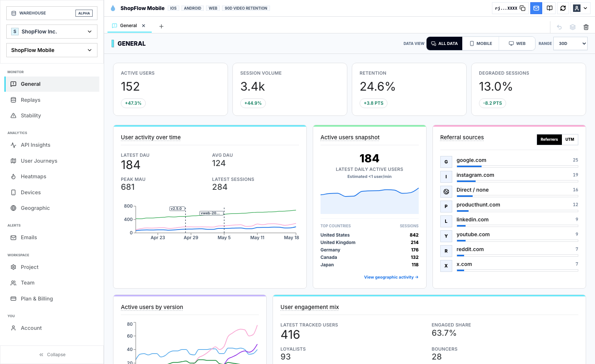Click the ANDROID platform tag
Screen dimensions: 595x364
pyautogui.click(x=193, y=8)
